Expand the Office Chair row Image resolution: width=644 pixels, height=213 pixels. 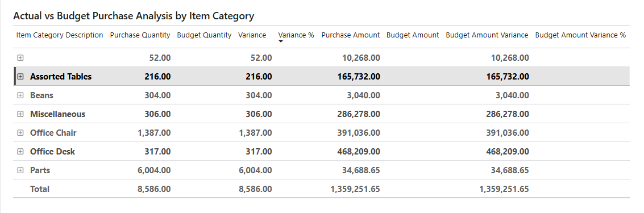(20, 133)
